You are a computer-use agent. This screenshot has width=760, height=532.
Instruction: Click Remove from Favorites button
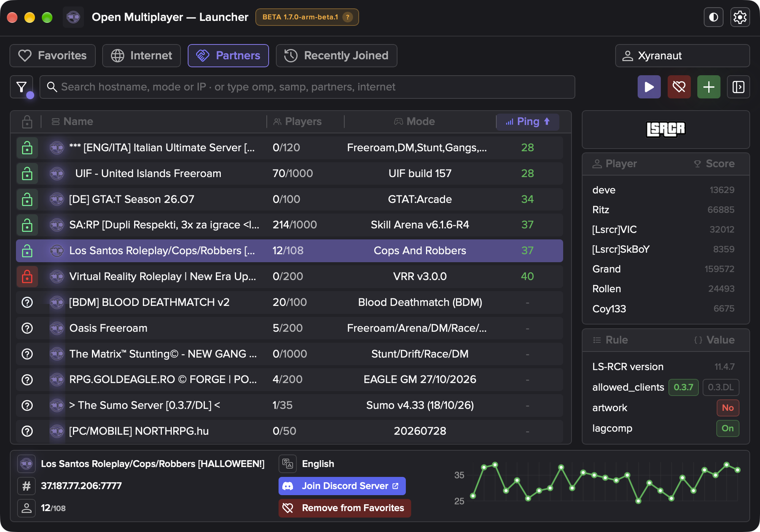coord(345,508)
